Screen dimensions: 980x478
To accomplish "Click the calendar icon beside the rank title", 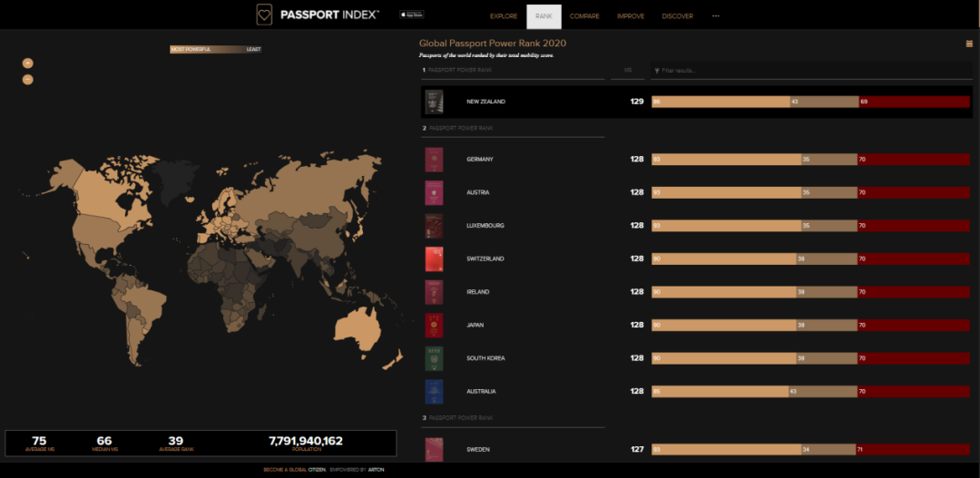I will click(x=969, y=44).
